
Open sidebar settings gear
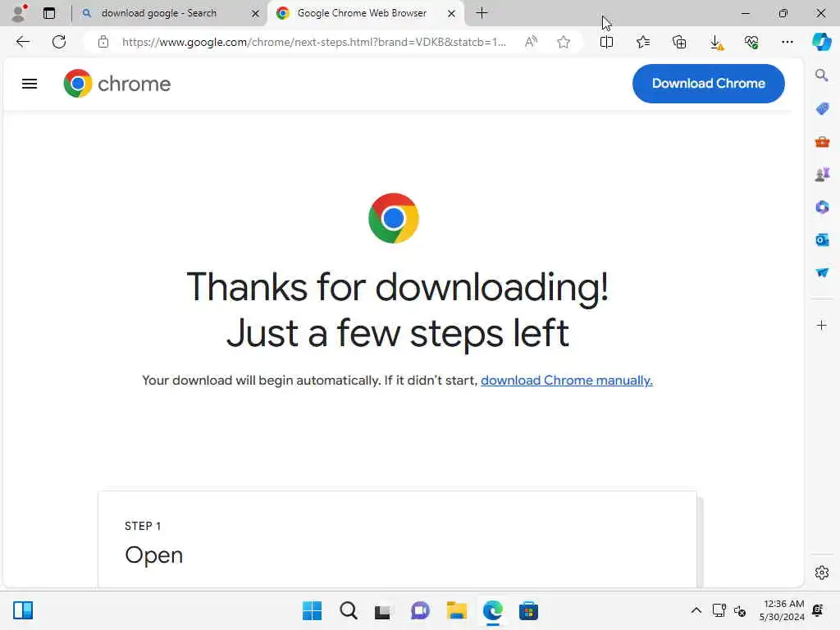(822, 573)
